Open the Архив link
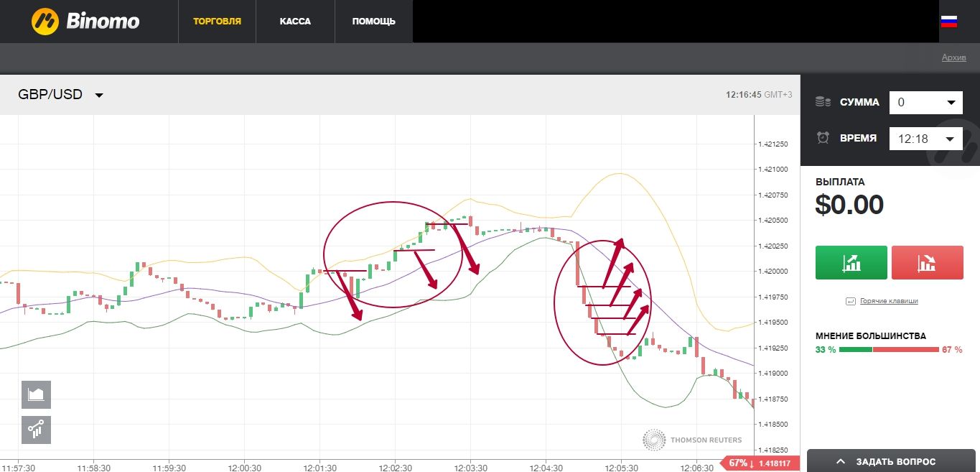980x472 pixels. 954,58
